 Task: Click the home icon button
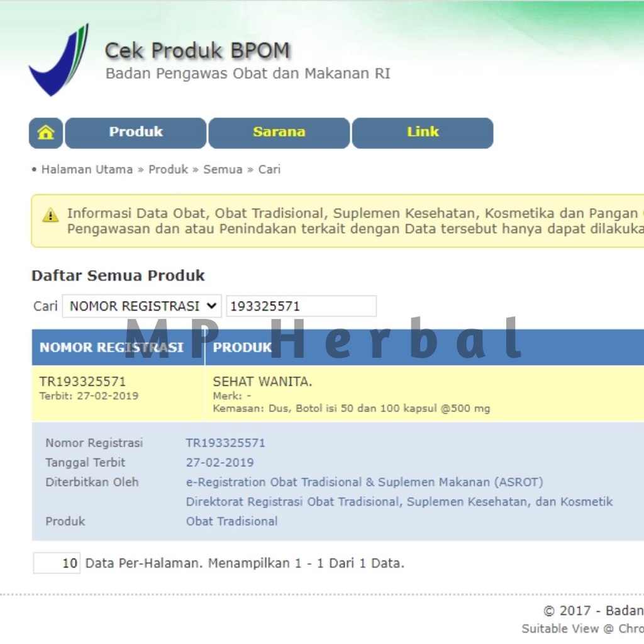pyautogui.click(x=45, y=133)
